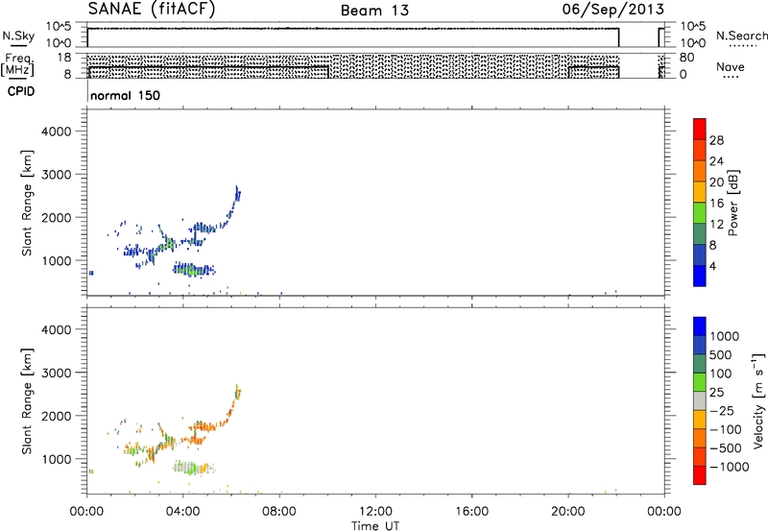Click the red Velocity colorbar segment below -1000

(x=700, y=475)
